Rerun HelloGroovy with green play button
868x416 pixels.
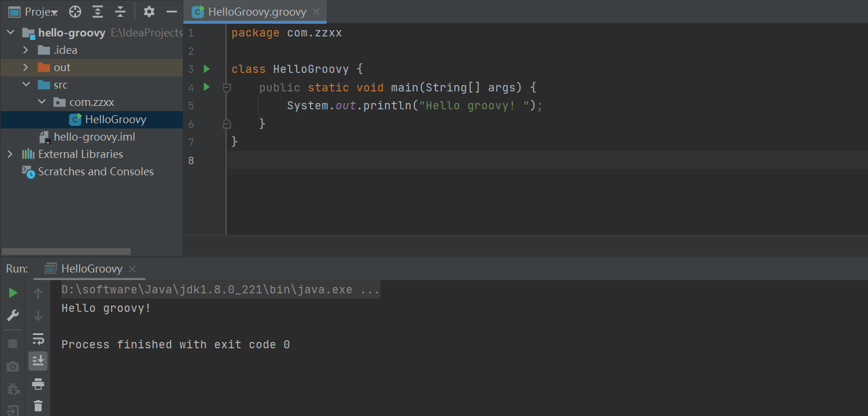(x=13, y=293)
